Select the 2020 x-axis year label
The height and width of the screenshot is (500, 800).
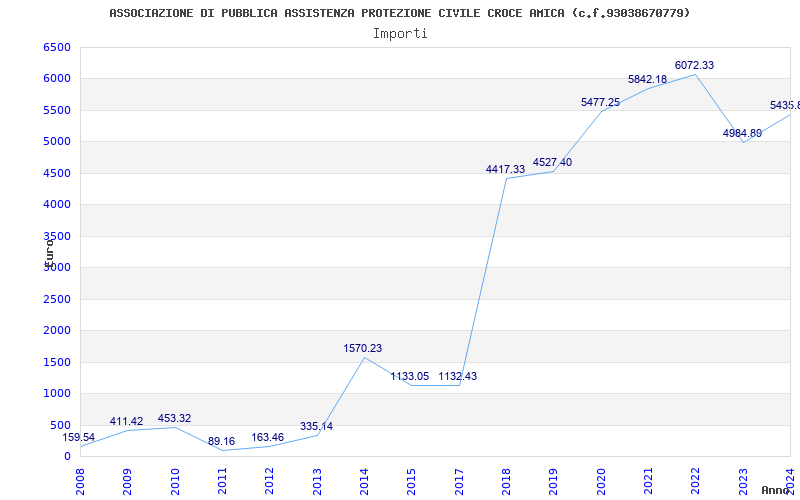click(x=601, y=481)
